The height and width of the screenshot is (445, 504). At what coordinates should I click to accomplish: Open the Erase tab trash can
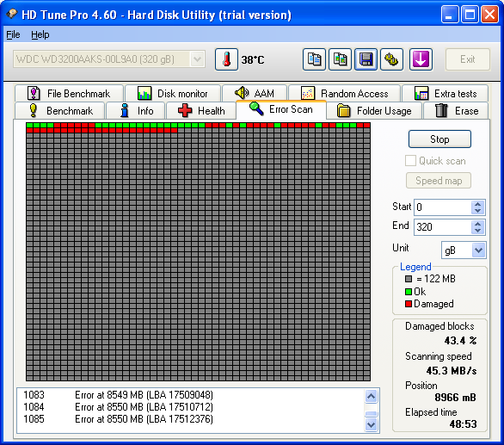[456, 111]
